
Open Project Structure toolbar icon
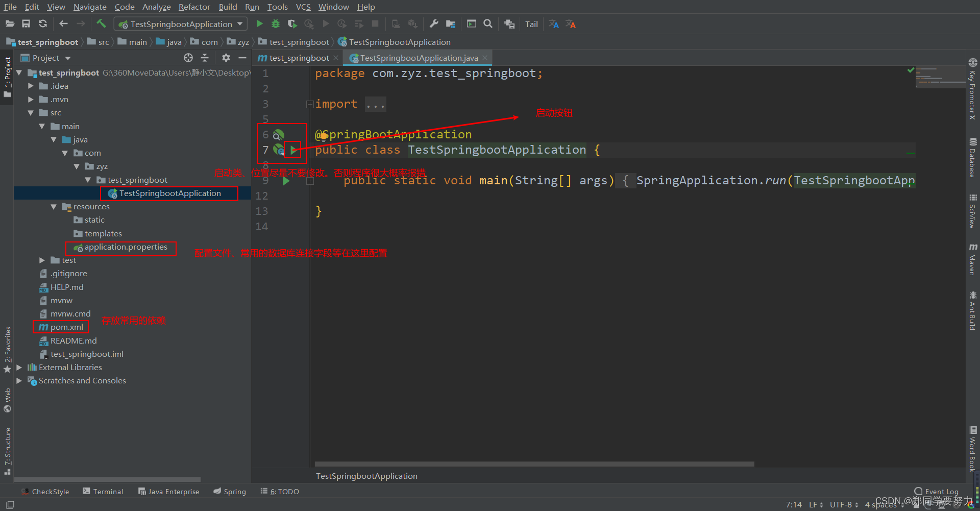[x=451, y=24]
